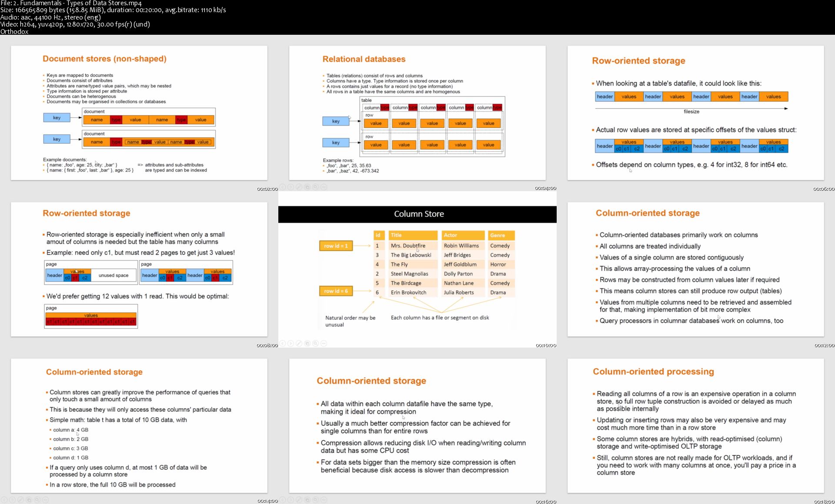Click the 00:02:00 timestamp label
The width and height of the screenshot is (835, 504).
[267, 189]
